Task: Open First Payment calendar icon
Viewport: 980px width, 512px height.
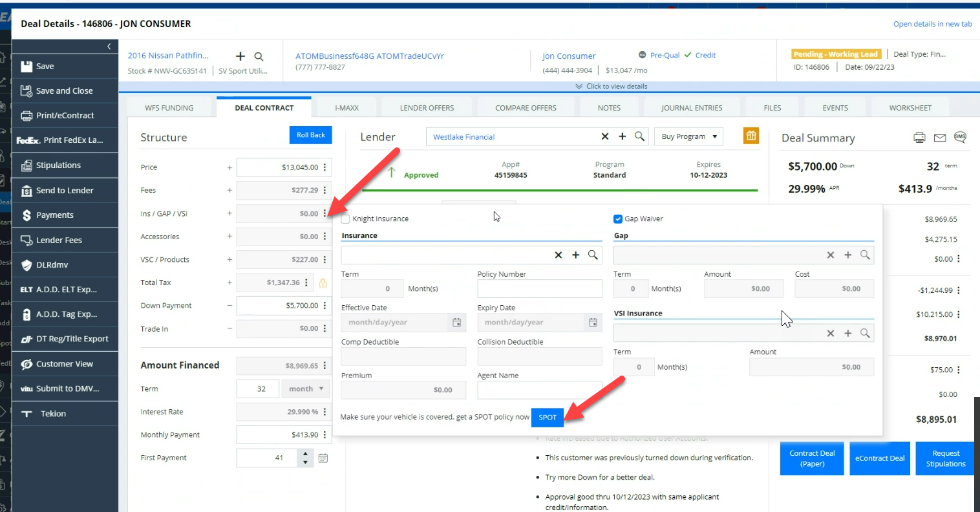Action: point(323,458)
